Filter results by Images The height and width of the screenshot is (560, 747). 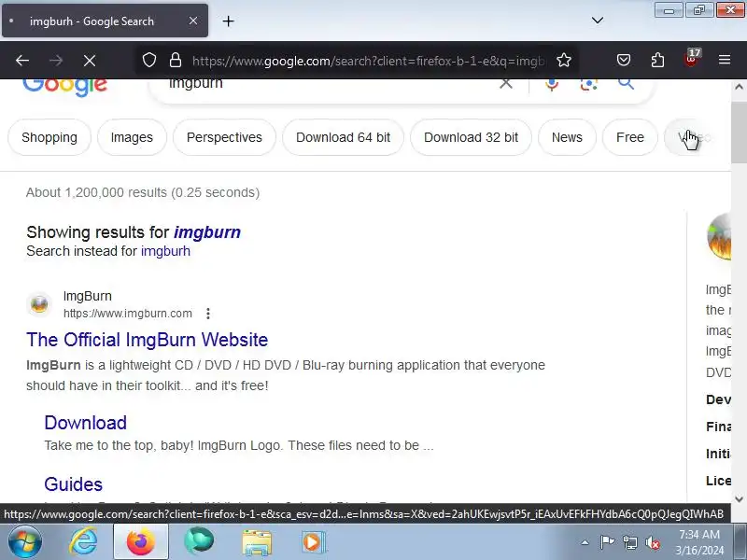132,137
